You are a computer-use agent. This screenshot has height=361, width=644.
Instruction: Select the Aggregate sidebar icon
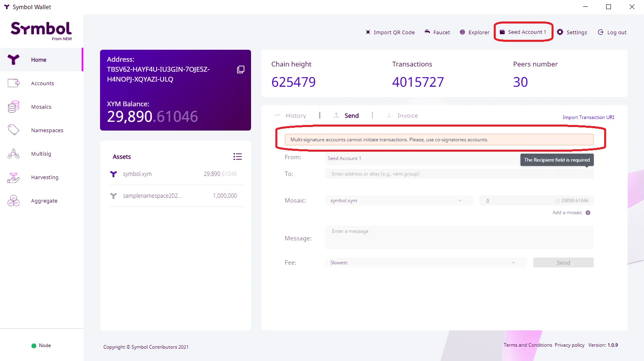pos(13,201)
